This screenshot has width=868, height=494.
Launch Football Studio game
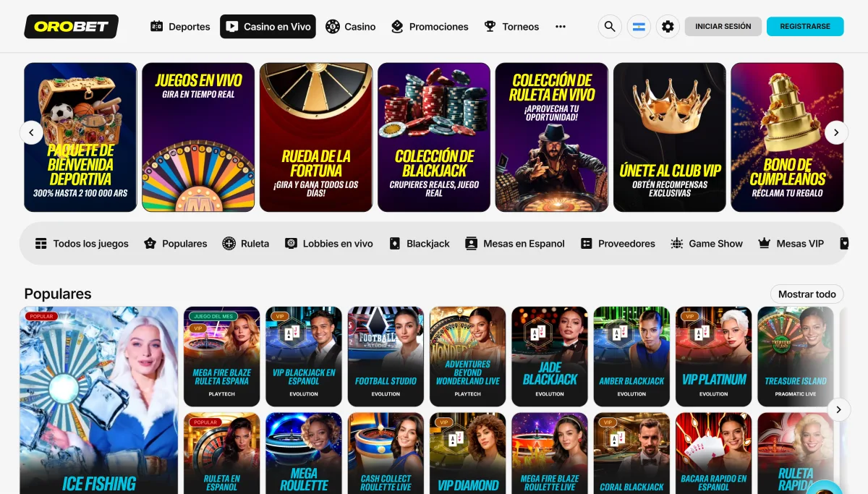[x=386, y=356]
